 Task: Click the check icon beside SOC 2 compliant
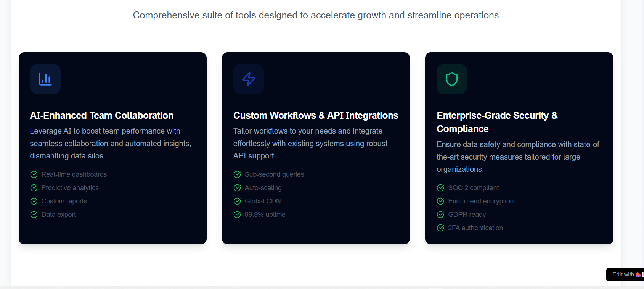(440, 188)
